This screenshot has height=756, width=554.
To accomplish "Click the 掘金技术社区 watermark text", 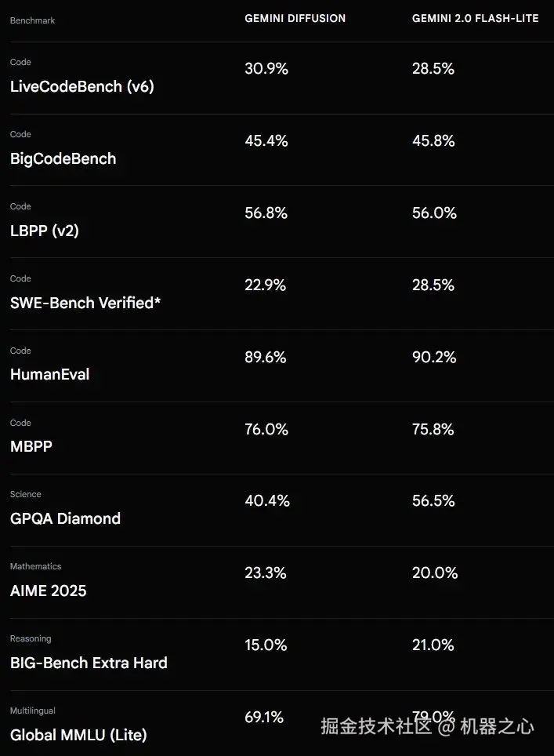I will 376,726.
